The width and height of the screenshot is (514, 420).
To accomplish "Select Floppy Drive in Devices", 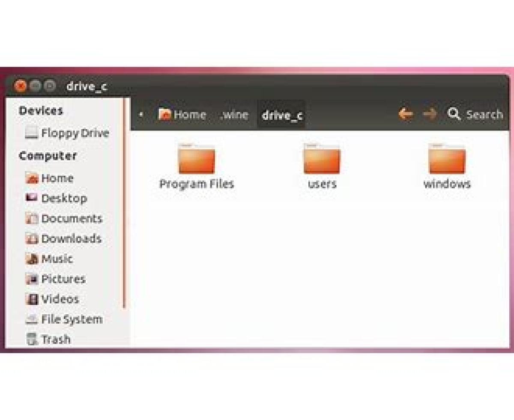I will tap(66, 133).
